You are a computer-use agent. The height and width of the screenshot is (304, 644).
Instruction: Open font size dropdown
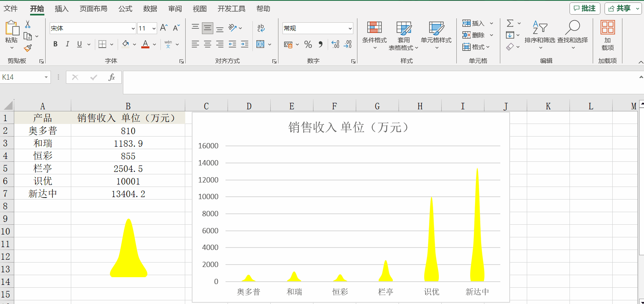pyautogui.click(x=154, y=28)
